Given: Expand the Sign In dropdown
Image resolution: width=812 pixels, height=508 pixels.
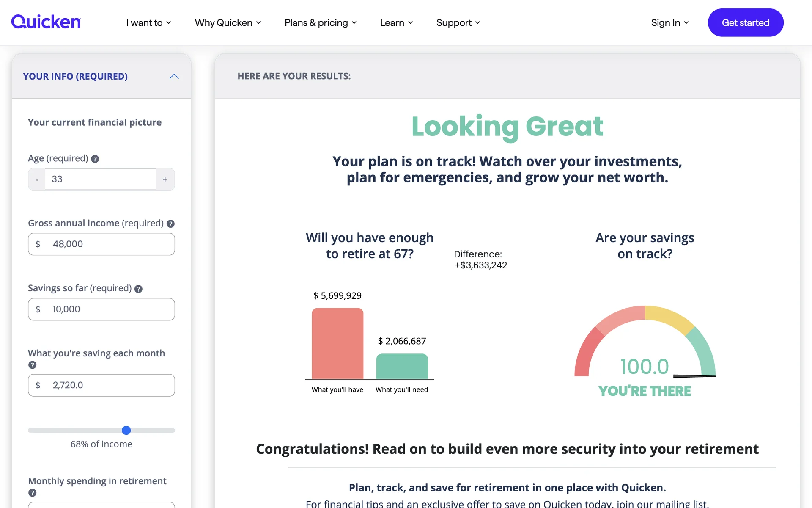Looking at the screenshot, I should [669, 23].
